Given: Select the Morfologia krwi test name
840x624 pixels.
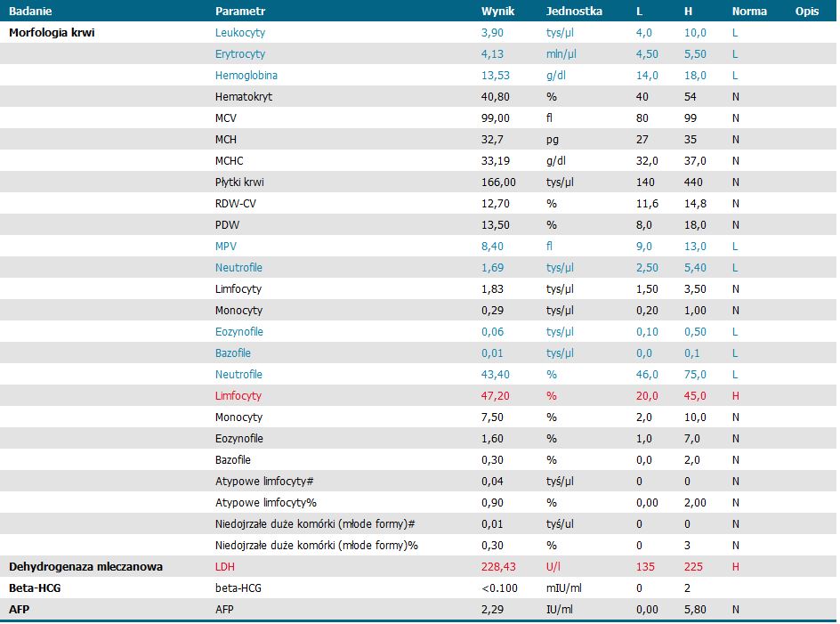Looking at the screenshot, I should tap(52, 33).
